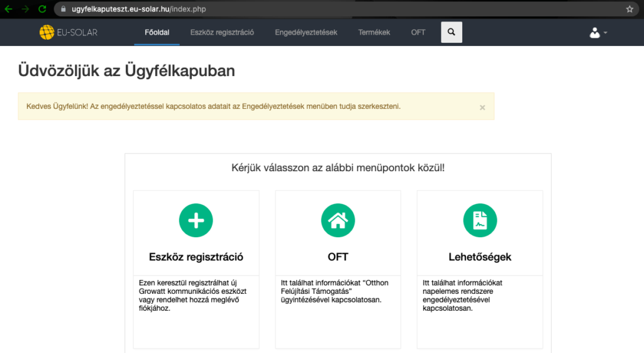Click the Otthon Felújítási Támogatás description
Viewport: 644px width, 353px height.
(x=335, y=291)
